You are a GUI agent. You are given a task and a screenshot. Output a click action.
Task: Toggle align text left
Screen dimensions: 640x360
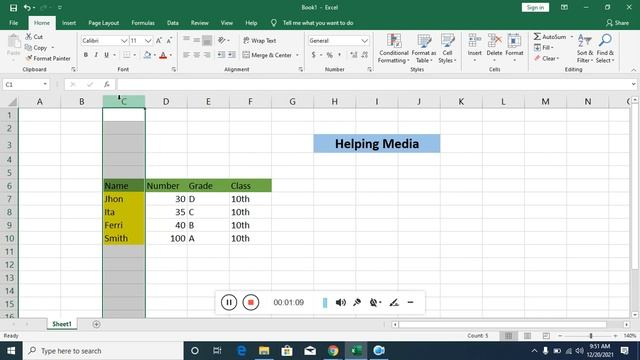pos(187,55)
